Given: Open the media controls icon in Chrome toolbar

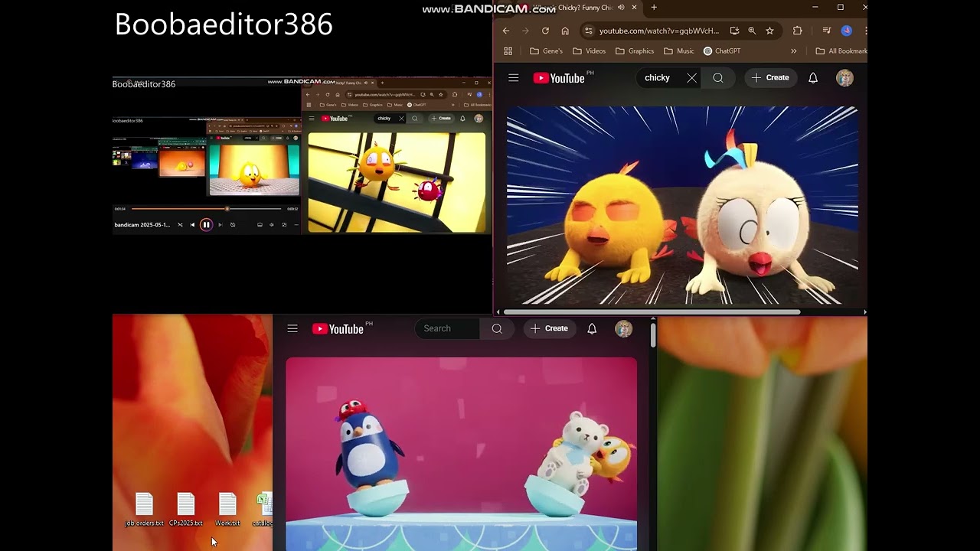Looking at the screenshot, I should pyautogui.click(x=827, y=31).
